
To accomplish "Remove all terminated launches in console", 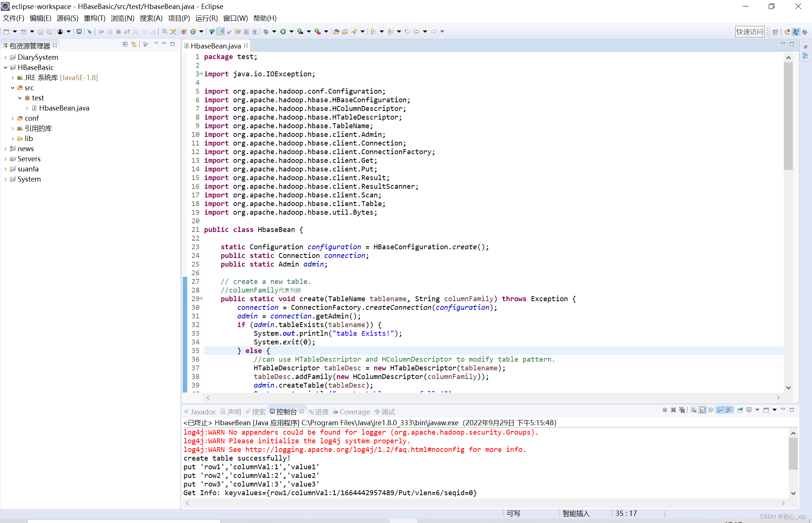I will (682, 410).
